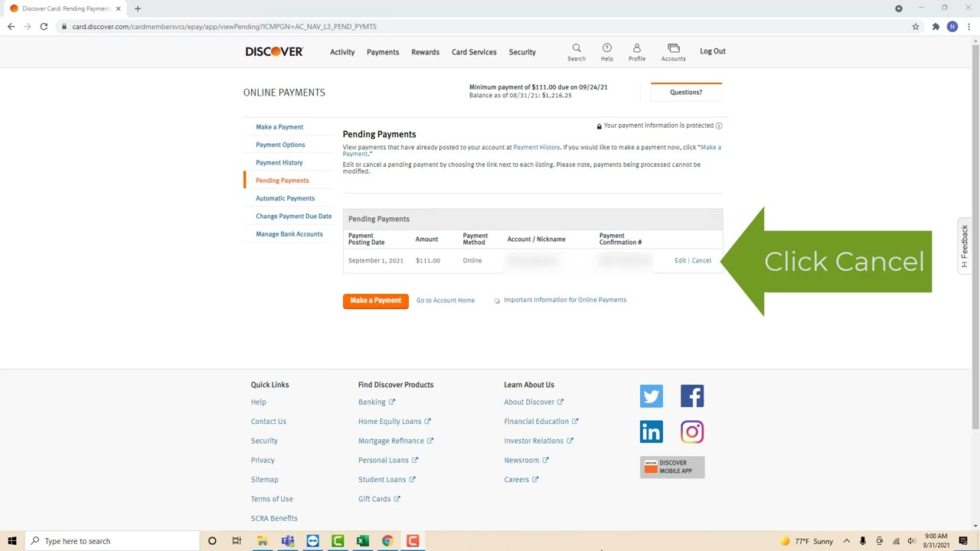
Task: Open the Payments menu
Action: [x=383, y=52]
